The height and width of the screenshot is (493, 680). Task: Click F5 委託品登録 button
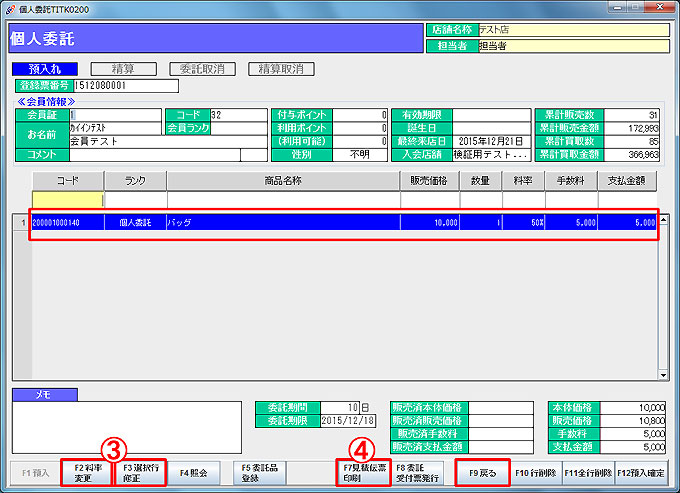click(x=258, y=472)
